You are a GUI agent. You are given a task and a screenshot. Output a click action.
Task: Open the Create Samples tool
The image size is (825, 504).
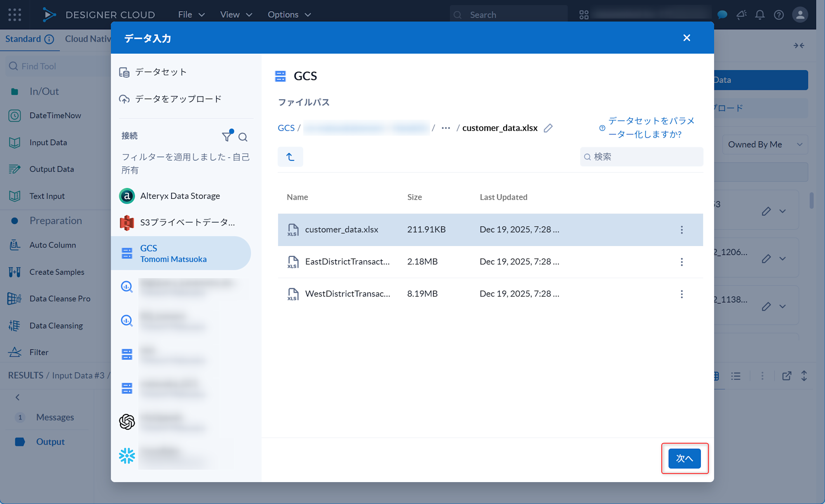(56, 272)
